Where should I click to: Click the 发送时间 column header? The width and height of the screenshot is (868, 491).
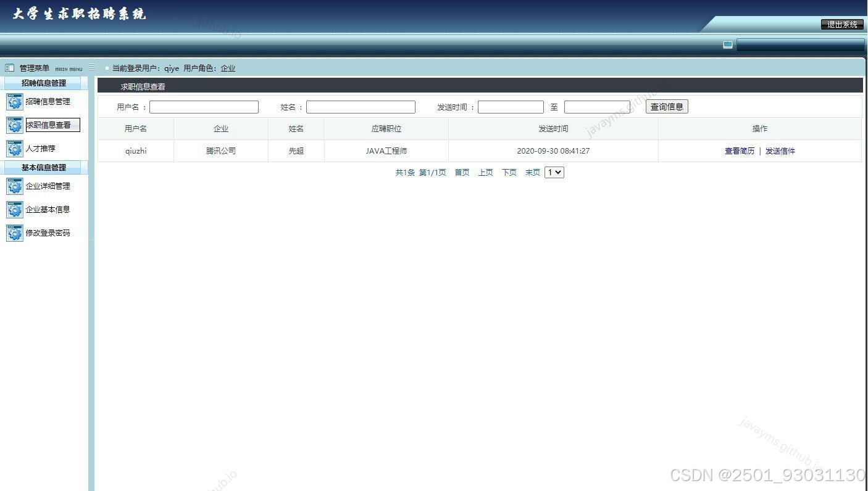(553, 129)
